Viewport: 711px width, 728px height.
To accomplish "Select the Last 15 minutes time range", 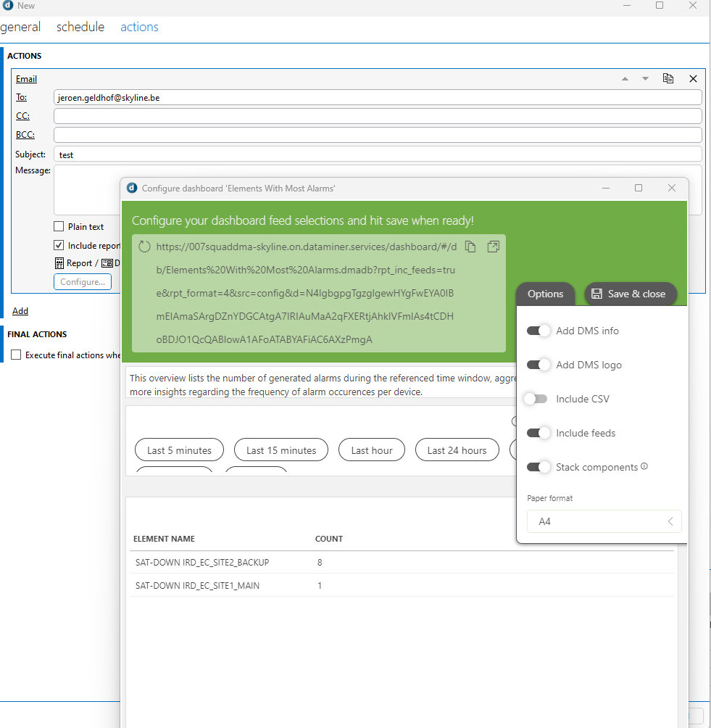I will pos(281,450).
